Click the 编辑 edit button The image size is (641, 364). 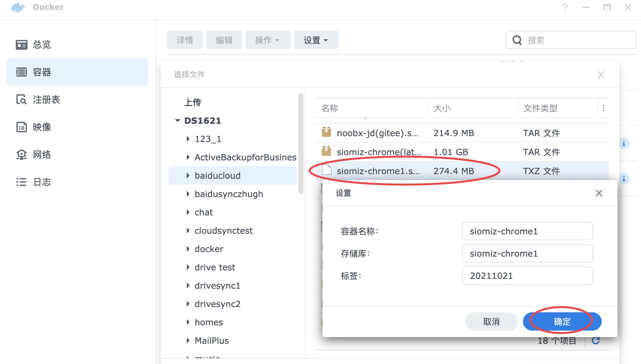point(224,40)
